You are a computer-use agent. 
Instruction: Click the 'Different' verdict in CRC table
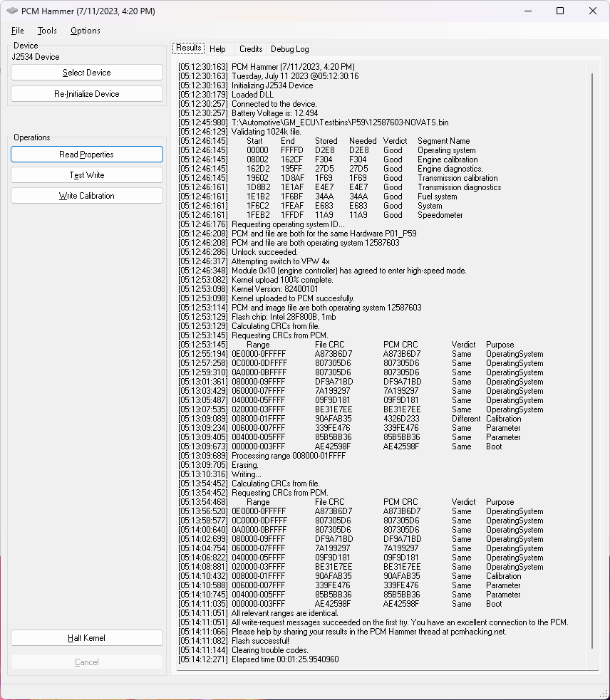click(x=465, y=418)
